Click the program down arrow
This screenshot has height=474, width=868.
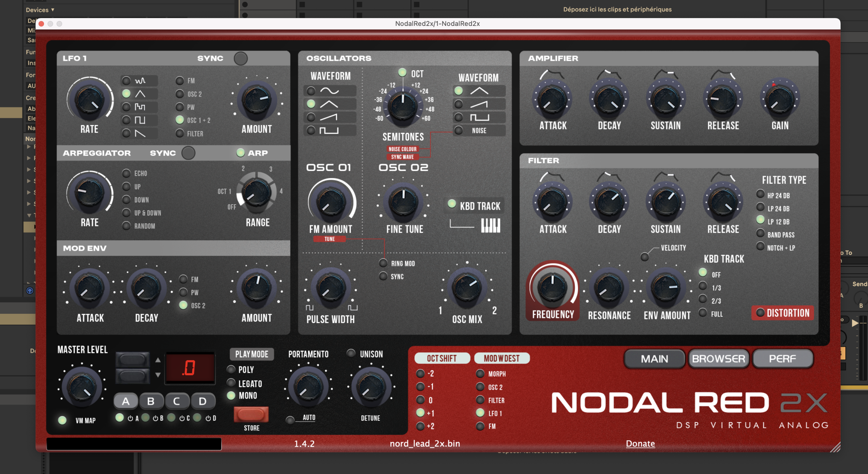pos(158,375)
